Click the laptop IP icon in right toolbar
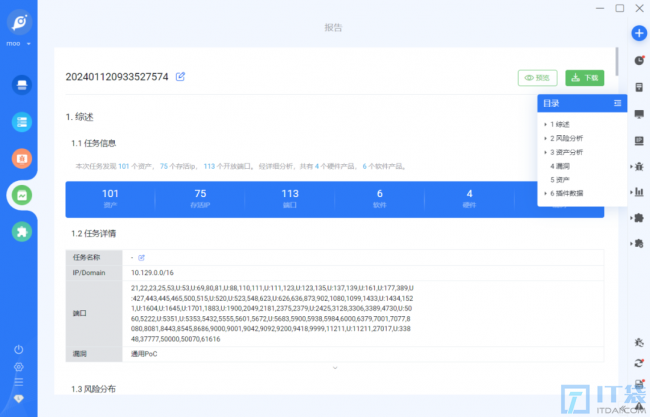The width and height of the screenshot is (650, 417). [639, 141]
